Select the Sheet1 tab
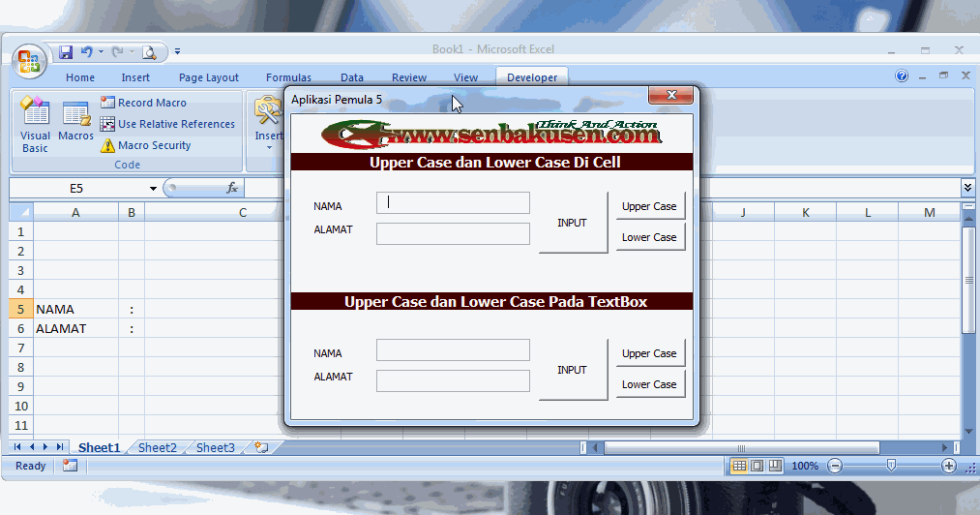980x515 pixels. pyautogui.click(x=99, y=447)
